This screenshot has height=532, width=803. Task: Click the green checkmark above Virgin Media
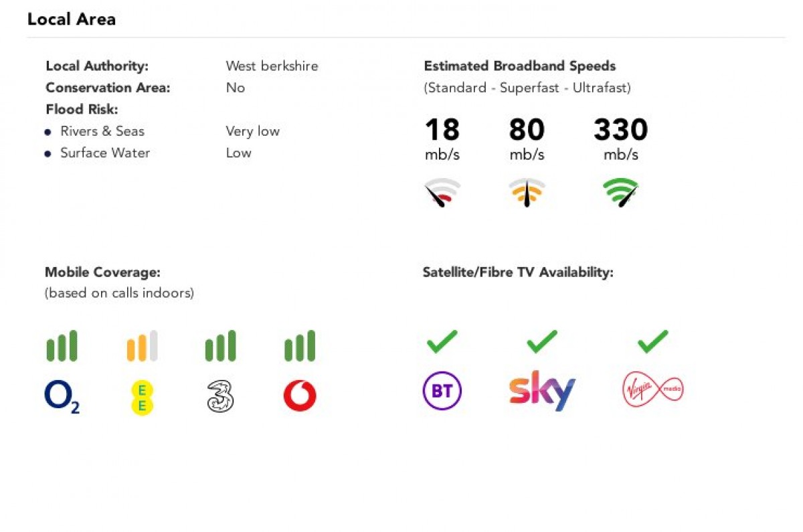click(x=652, y=341)
